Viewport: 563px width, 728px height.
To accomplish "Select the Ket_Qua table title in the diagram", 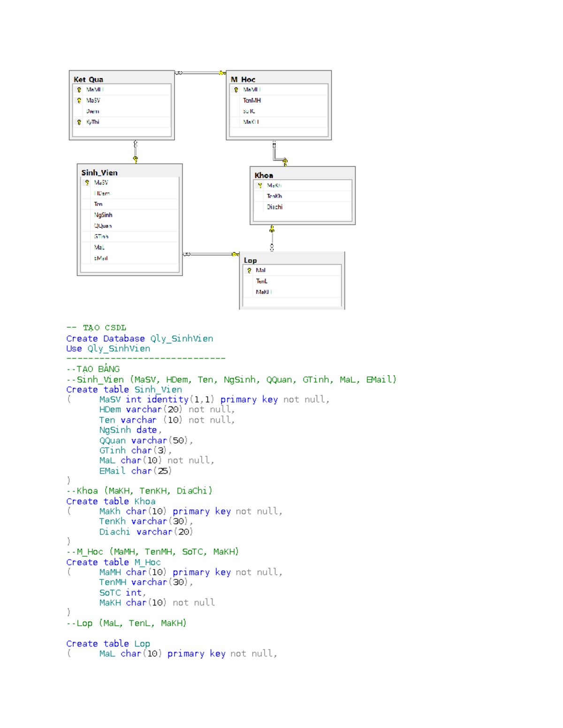I will point(88,79).
